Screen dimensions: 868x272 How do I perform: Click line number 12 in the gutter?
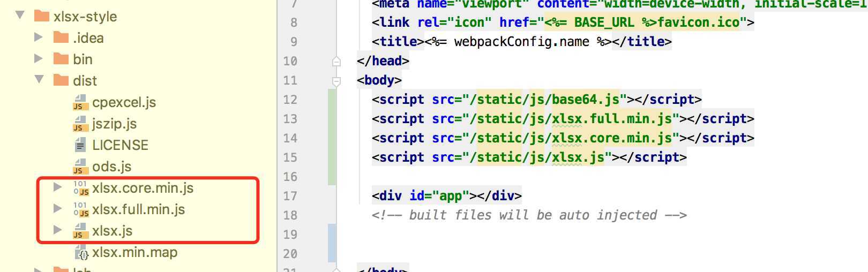(x=290, y=100)
